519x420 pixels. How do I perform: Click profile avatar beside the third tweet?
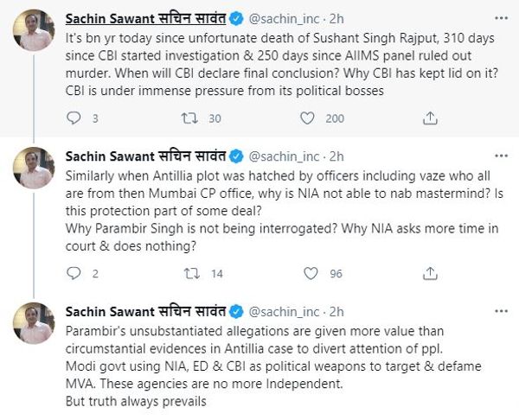(34, 323)
